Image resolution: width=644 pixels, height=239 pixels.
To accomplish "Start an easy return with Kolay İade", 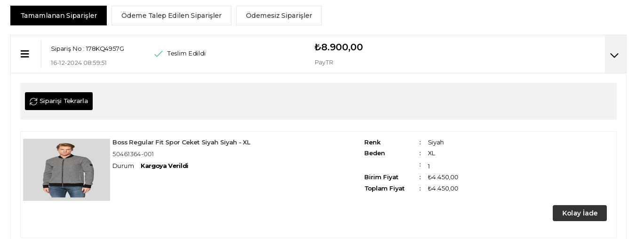I will point(580,213).
